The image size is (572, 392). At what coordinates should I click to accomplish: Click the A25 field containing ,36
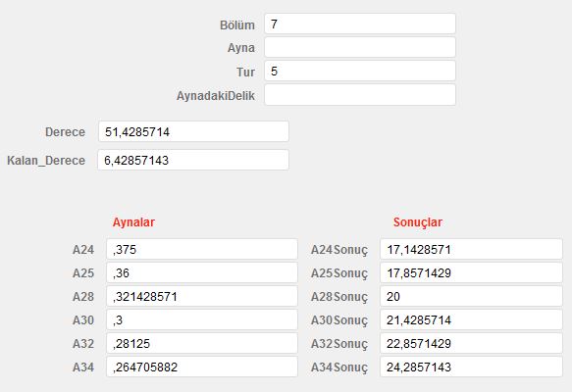pyautogui.click(x=202, y=272)
